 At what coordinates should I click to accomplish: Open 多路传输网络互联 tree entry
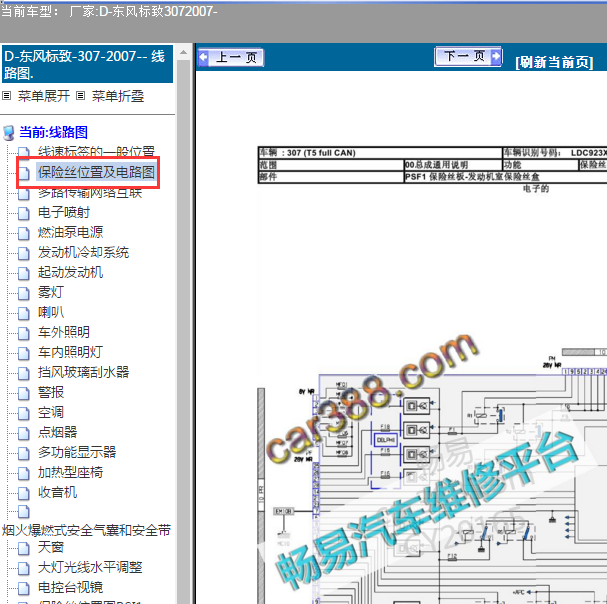click(x=90, y=192)
